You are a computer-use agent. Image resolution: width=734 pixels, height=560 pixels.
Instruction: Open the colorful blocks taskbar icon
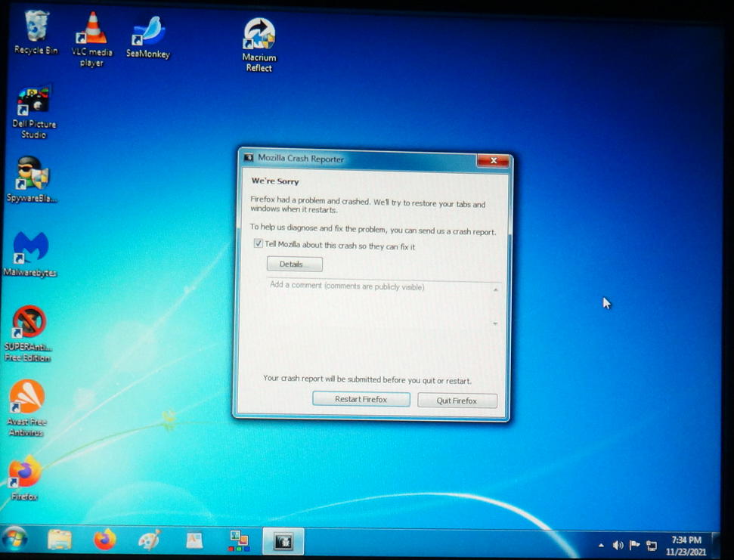point(239,541)
